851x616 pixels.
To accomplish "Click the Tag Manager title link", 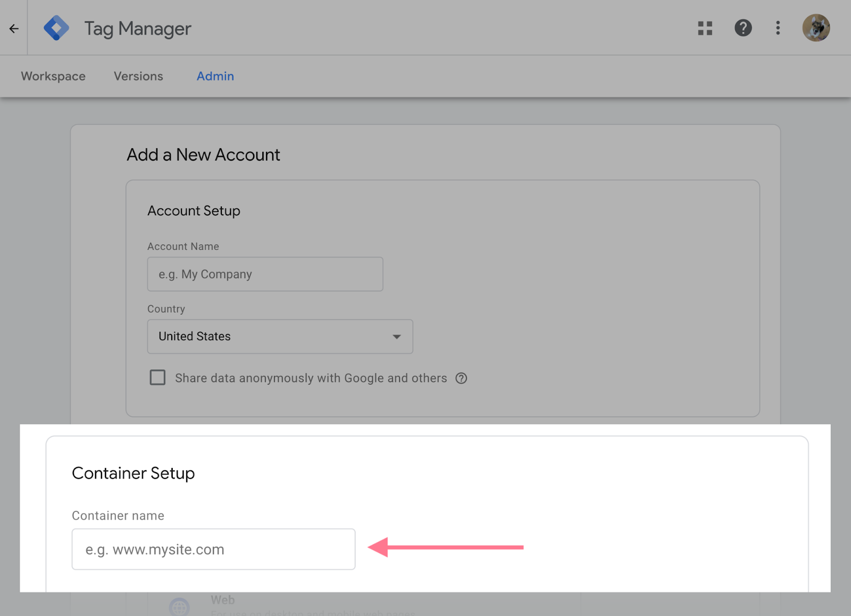I will click(137, 28).
